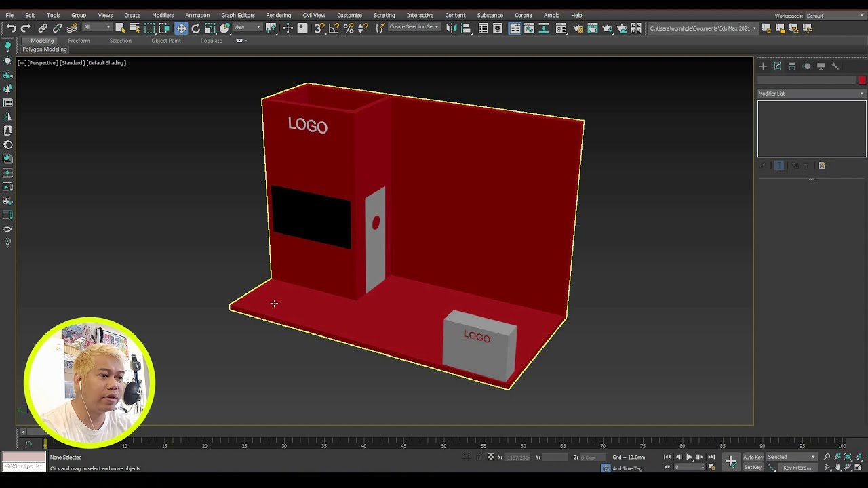Screen dimensions: 868x488
Task: Switch to the Freeform ribbon tab
Action: tap(79, 41)
